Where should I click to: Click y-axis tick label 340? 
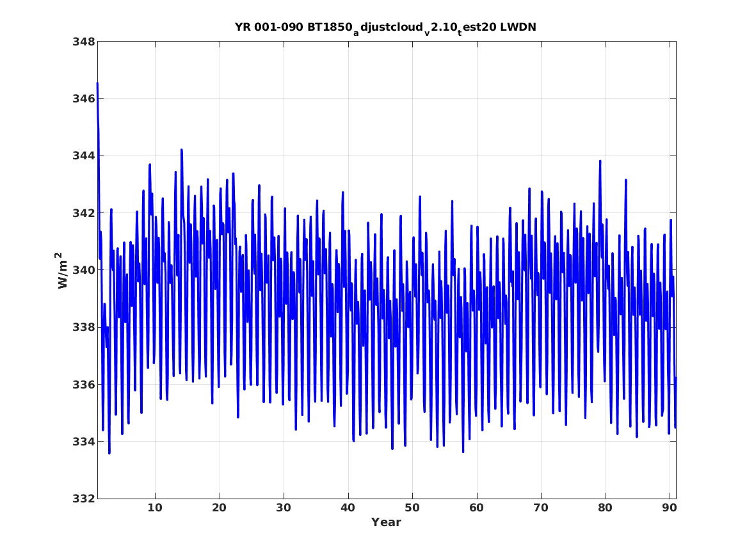pos(84,270)
